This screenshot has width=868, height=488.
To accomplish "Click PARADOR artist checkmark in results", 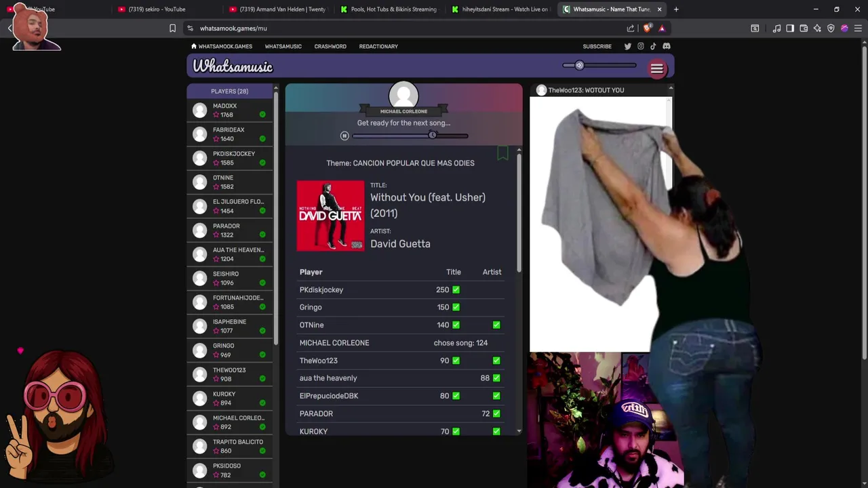I will 496,413.
